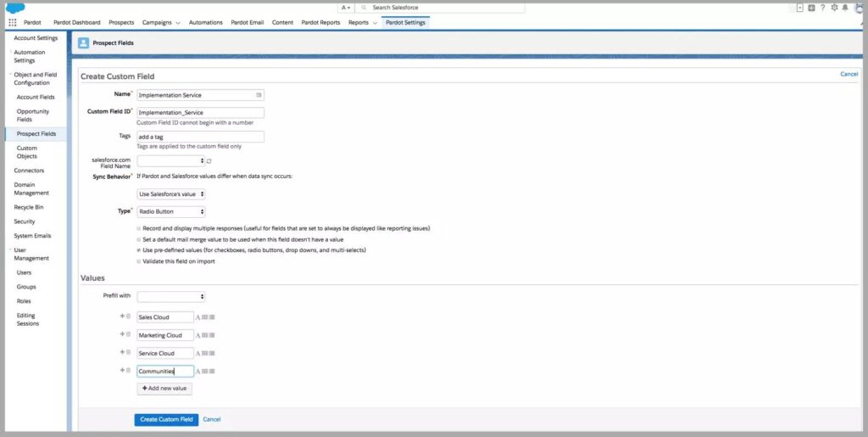Click the Cancel link in the form's header corner
868x437 pixels.
pos(849,74)
